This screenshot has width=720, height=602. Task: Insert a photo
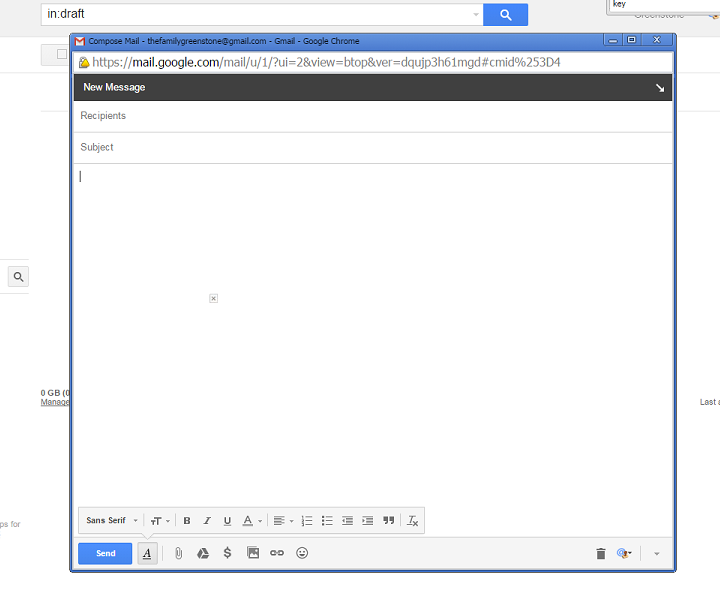253,553
